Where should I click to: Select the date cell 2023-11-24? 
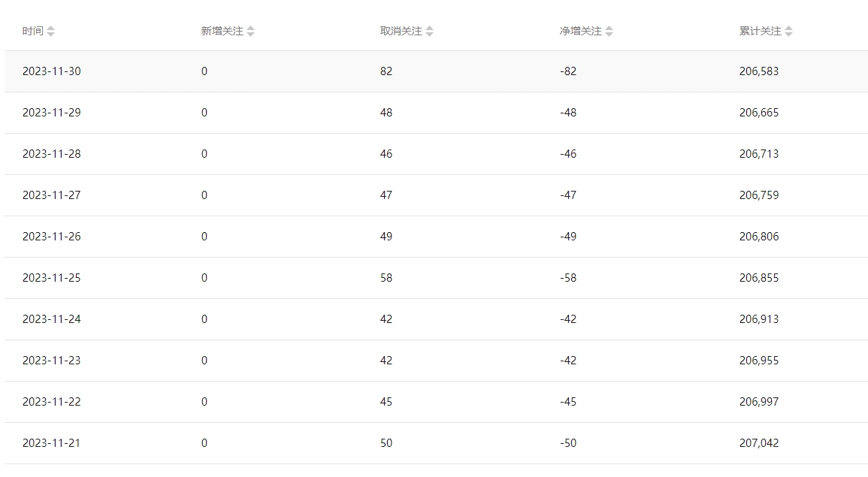[x=52, y=319]
